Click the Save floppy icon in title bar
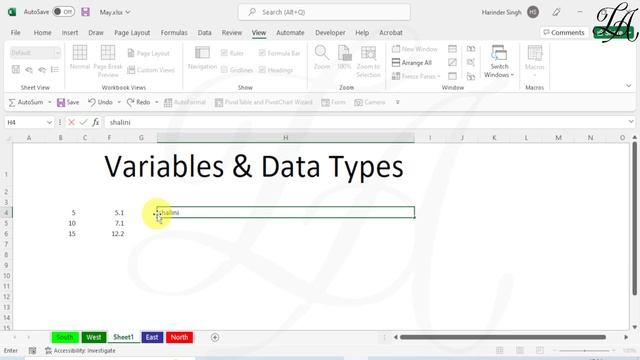This screenshot has width=640, height=360. [x=85, y=12]
